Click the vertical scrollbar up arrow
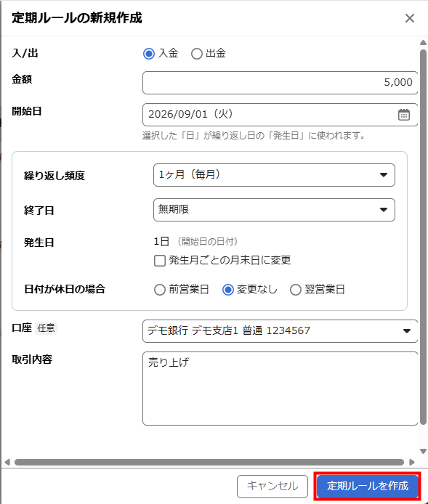The image size is (428, 504). (x=424, y=43)
